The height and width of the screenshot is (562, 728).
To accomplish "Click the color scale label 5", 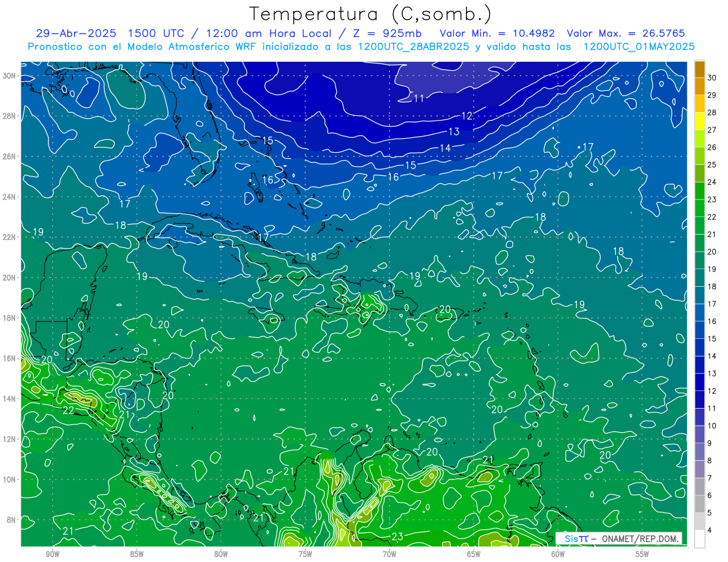I will (710, 513).
